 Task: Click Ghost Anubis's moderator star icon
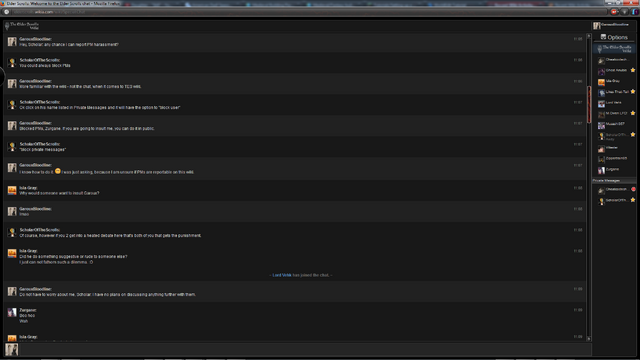click(x=633, y=70)
